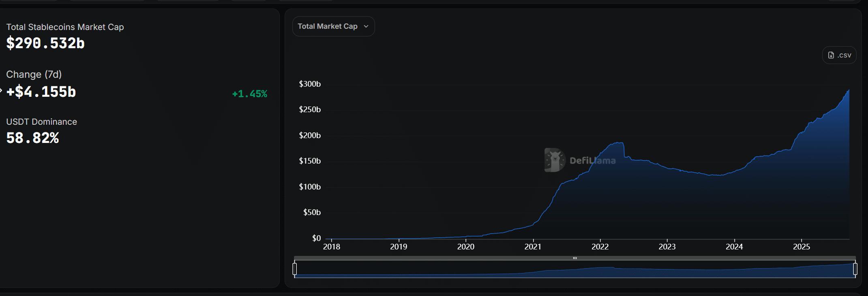
Task: Click the range slider top grip icon
Action: tap(575, 258)
